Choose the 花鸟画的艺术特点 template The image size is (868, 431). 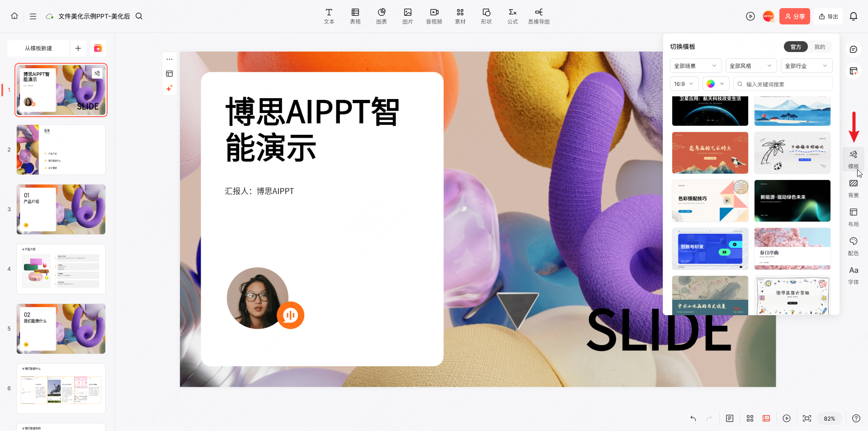pos(710,153)
